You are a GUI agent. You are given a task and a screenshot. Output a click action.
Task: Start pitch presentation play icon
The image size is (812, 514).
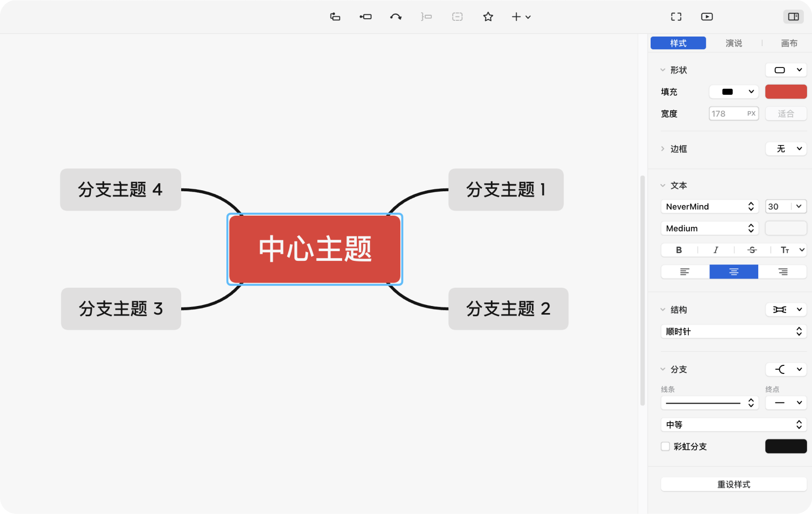(706, 17)
